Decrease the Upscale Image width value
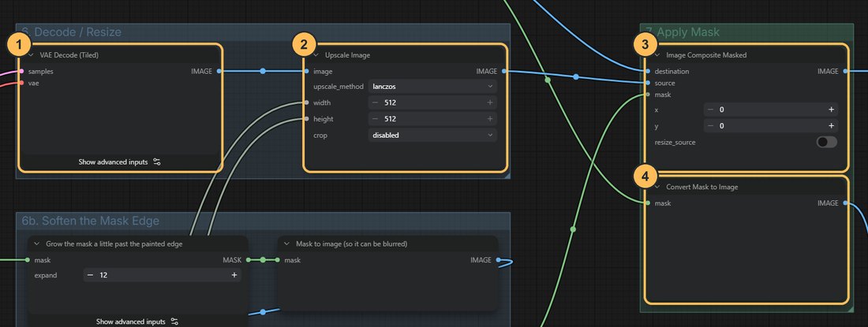The width and height of the screenshot is (868, 327). (376, 102)
